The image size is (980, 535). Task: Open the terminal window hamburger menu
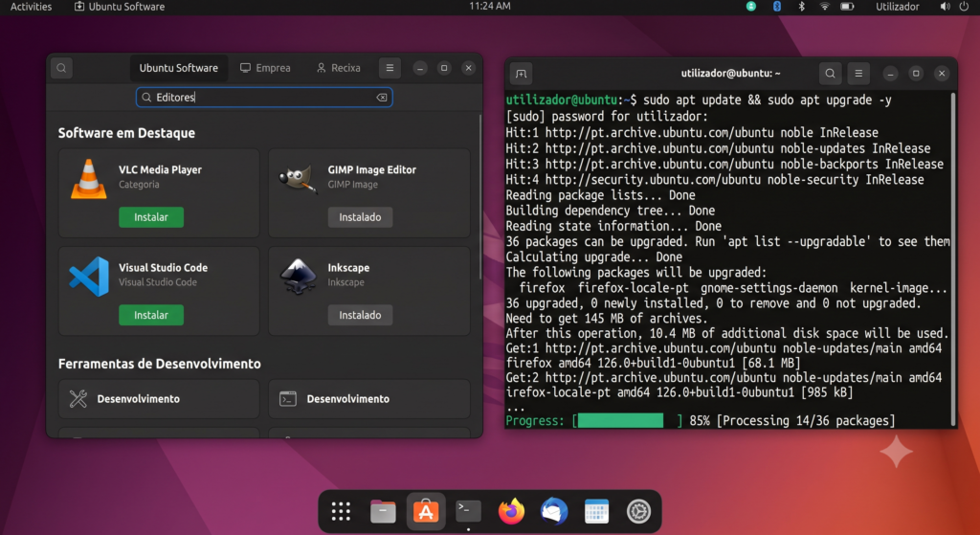(x=858, y=74)
